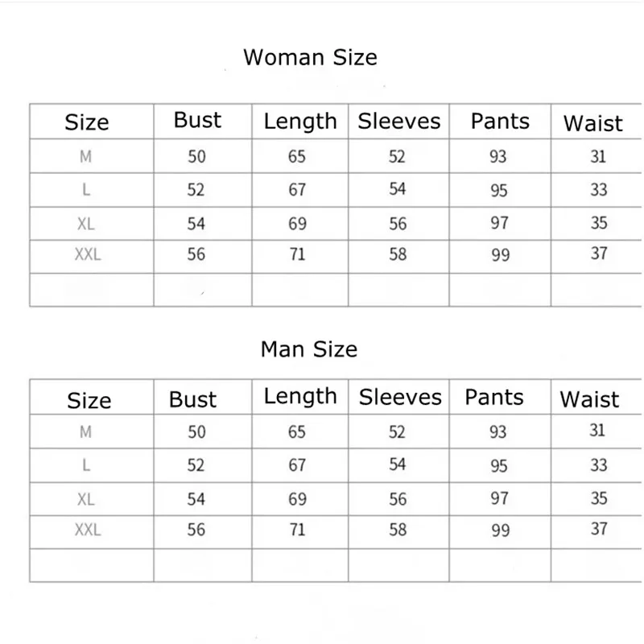Click waist value 33 in Man table
Viewport: 644px width, 644px height.
tap(598, 465)
